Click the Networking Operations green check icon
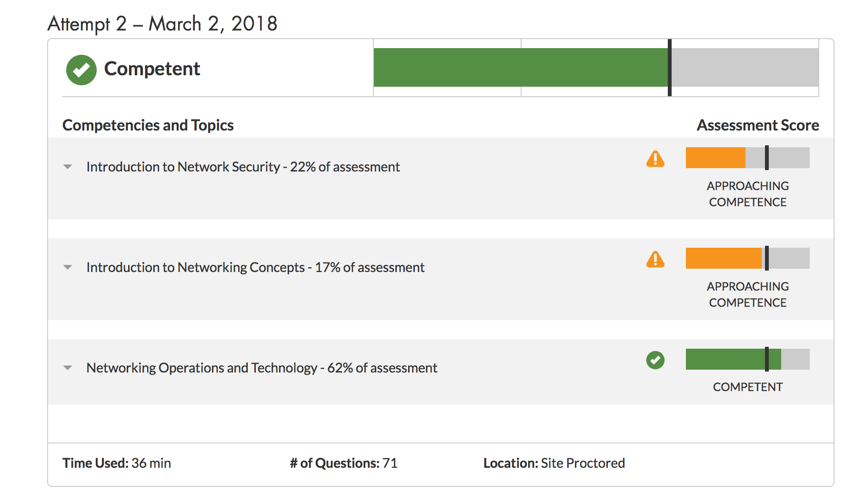The image size is (865, 504). point(655,360)
